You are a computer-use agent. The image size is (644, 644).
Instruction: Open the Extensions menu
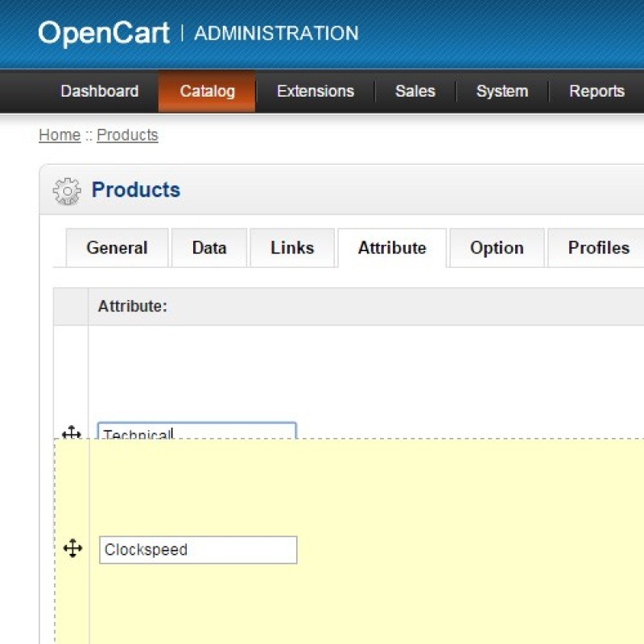point(315,91)
